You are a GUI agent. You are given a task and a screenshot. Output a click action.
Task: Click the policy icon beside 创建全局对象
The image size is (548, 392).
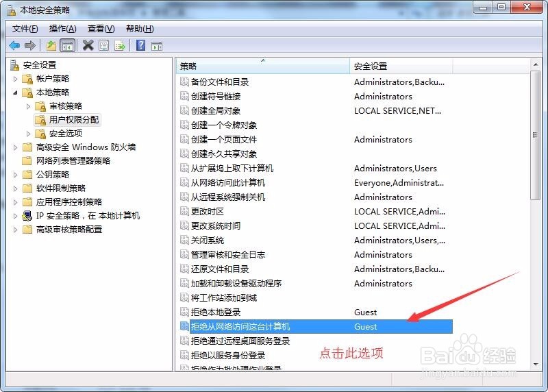point(184,110)
